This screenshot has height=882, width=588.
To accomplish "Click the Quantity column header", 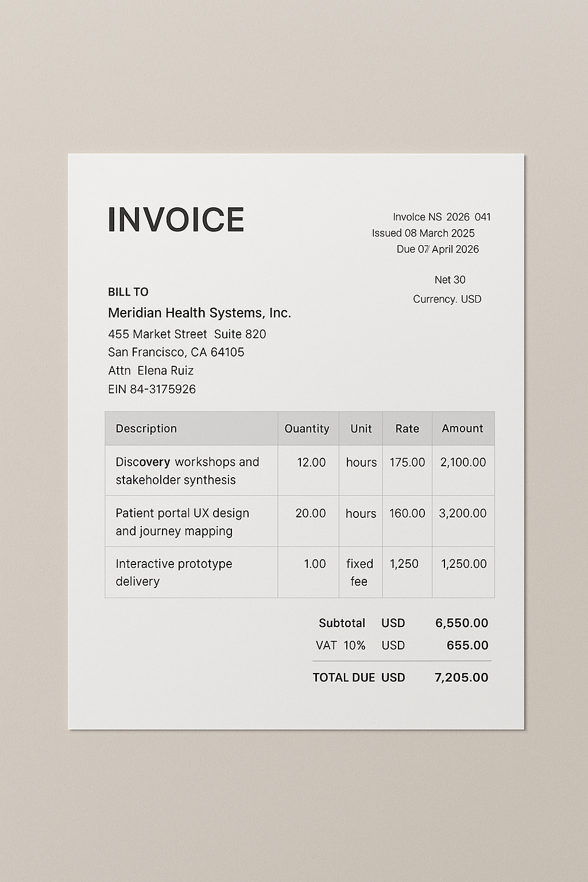I will point(307,428).
